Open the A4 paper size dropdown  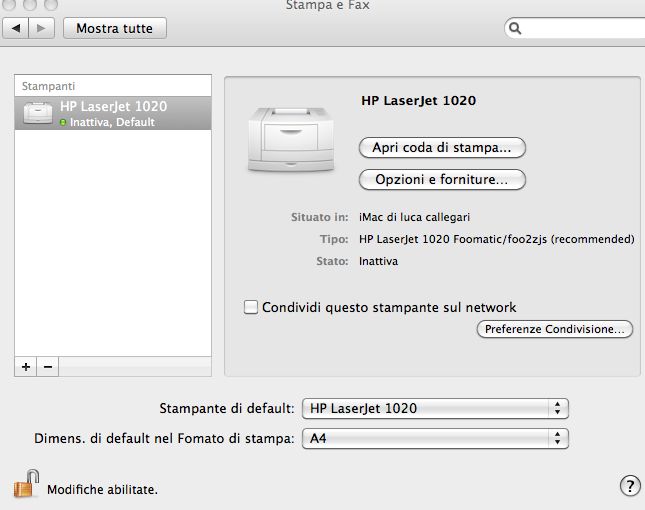coord(435,438)
